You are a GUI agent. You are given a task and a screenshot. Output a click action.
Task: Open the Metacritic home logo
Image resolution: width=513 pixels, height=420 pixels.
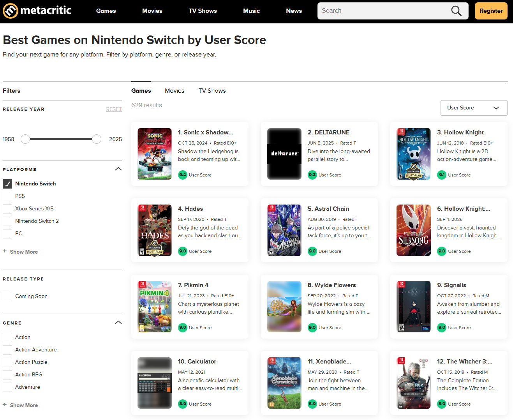[x=37, y=11]
